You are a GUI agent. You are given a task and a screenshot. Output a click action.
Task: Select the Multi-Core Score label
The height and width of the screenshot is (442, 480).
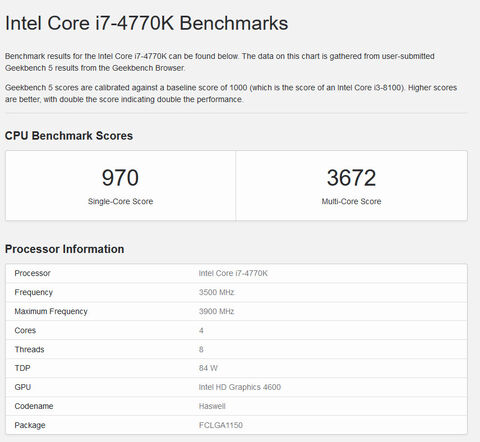tap(351, 201)
